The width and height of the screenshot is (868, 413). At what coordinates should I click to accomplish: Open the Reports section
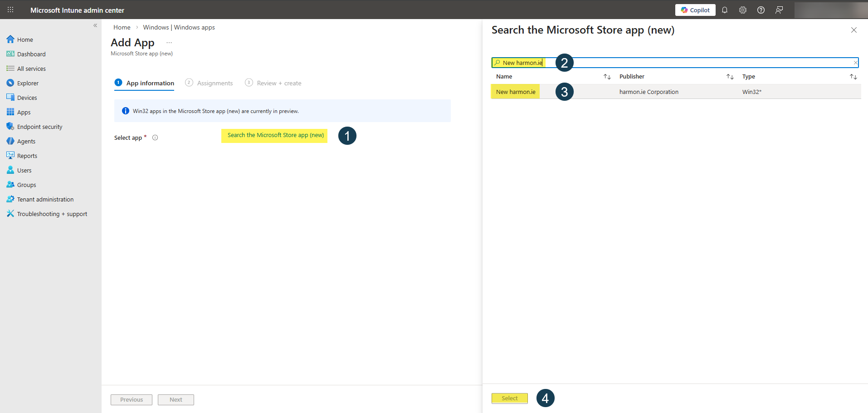click(27, 155)
